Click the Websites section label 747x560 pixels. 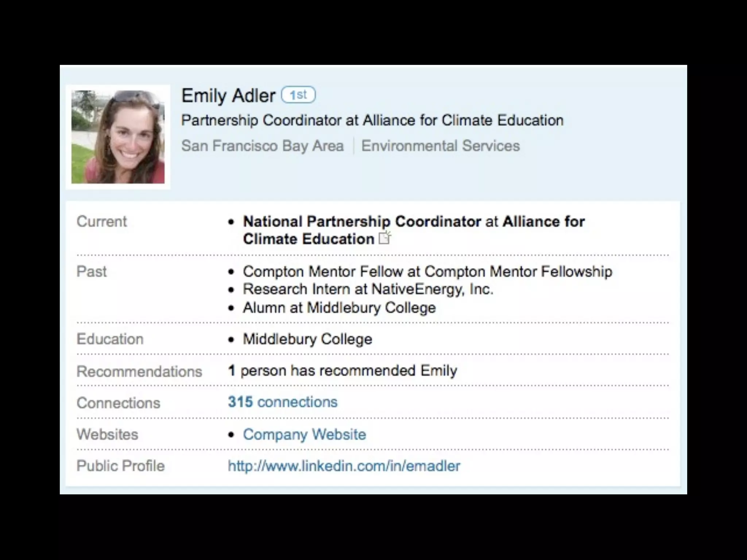107,434
